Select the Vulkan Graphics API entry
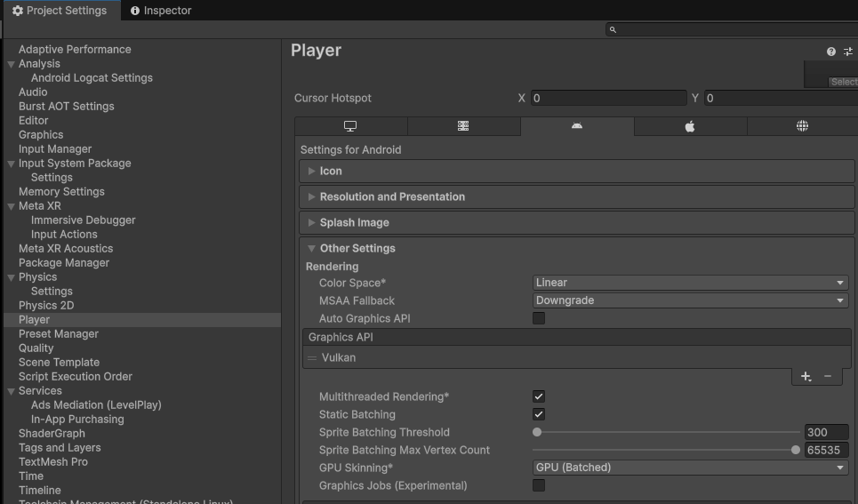858x504 pixels. click(577, 358)
